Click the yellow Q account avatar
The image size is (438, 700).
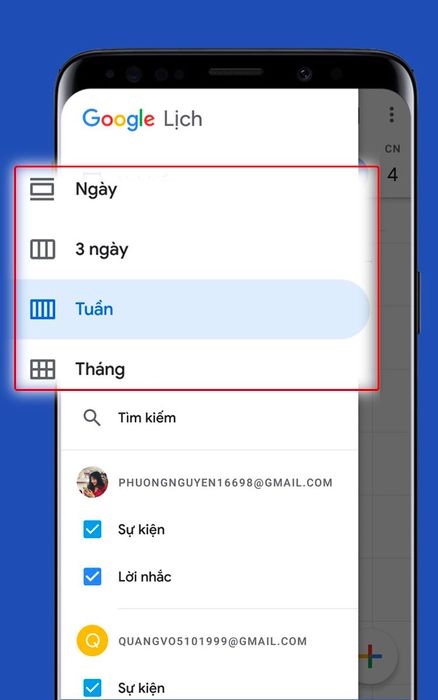click(x=92, y=641)
